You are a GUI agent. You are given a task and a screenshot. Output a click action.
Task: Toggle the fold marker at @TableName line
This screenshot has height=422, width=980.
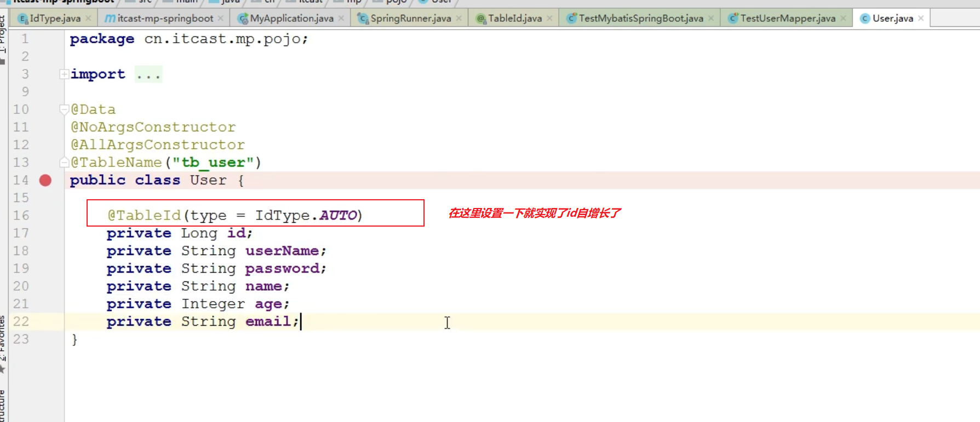tap(64, 162)
